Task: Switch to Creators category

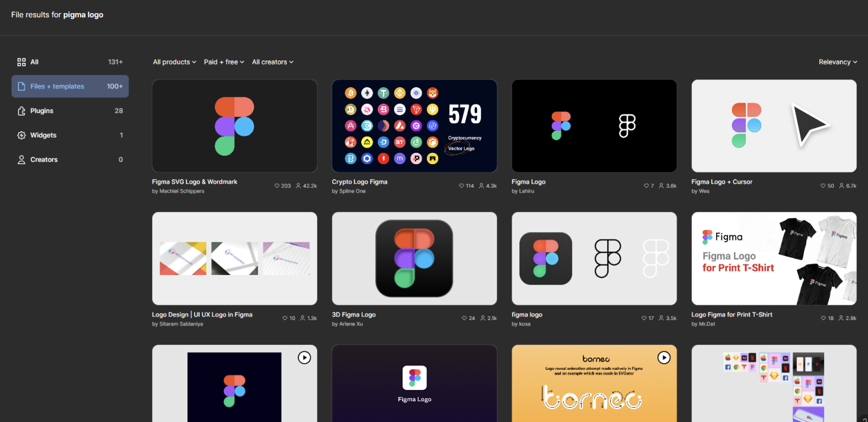Action: pos(70,159)
